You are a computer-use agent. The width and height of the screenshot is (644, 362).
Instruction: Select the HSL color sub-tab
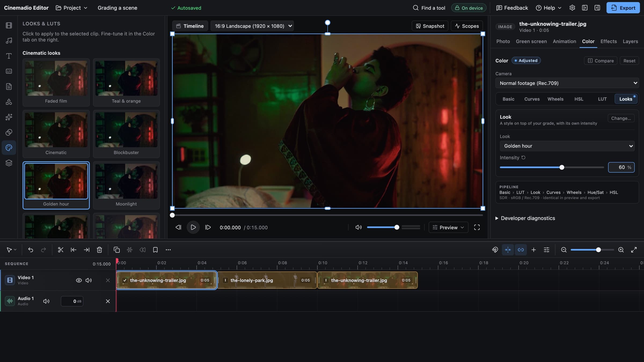tap(579, 99)
